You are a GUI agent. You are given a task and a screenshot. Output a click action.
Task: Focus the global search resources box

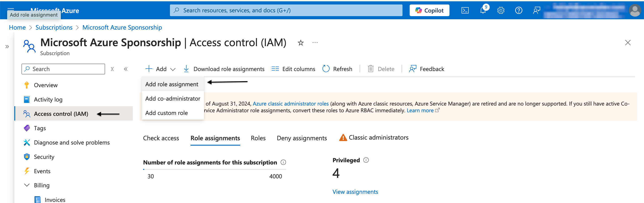286,10
